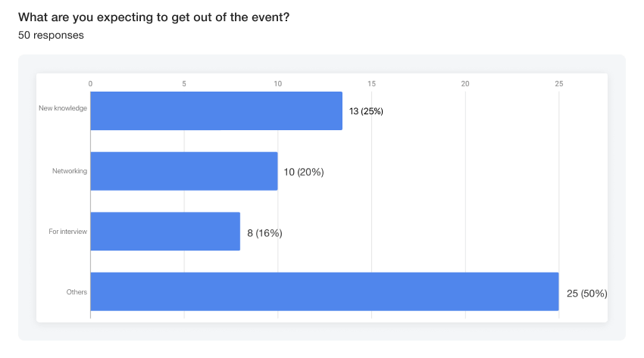This screenshot has height=358, width=644.
Task: Click the 13 (25%) value label
Action: [x=366, y=111]
